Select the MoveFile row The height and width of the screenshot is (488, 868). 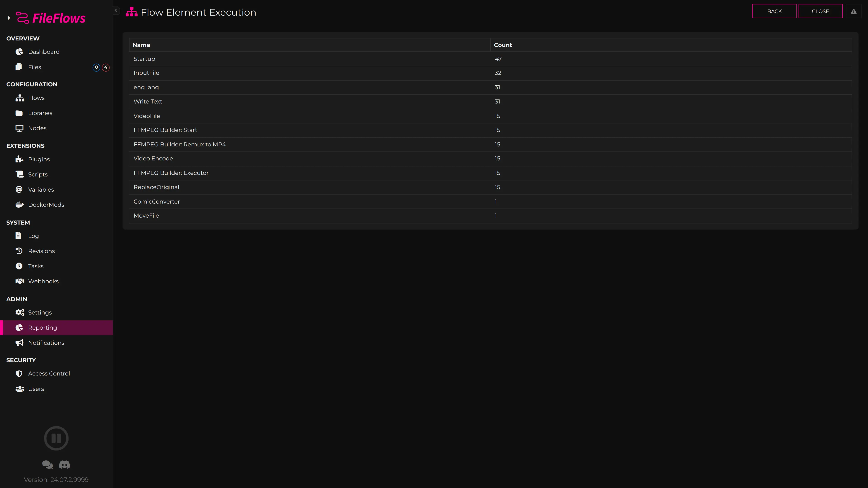point(490,216)
